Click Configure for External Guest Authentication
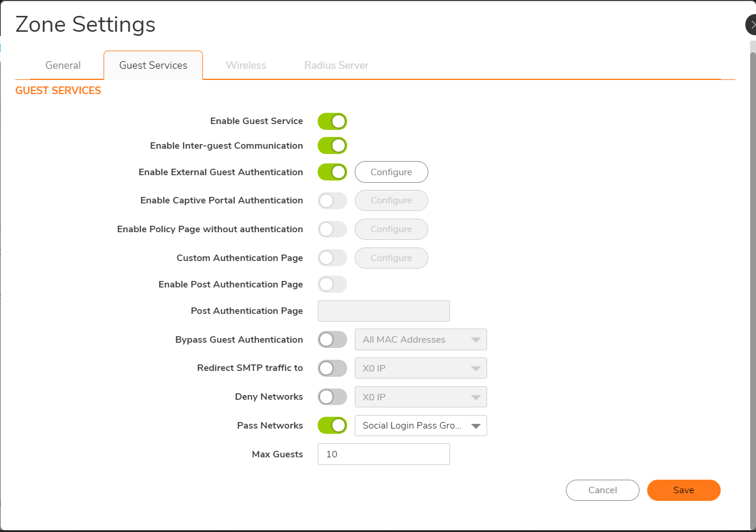This screenshot has width=756, height=532. 391,172
